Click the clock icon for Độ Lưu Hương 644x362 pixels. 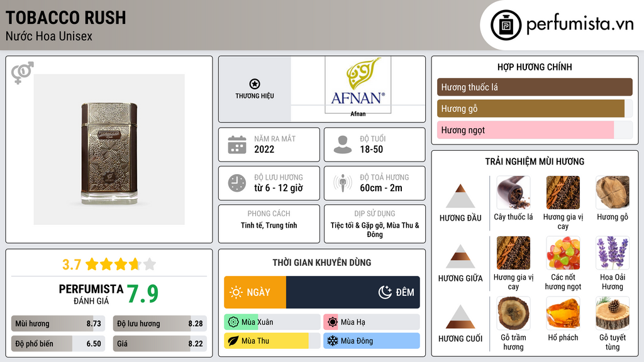tap(236, 183)
